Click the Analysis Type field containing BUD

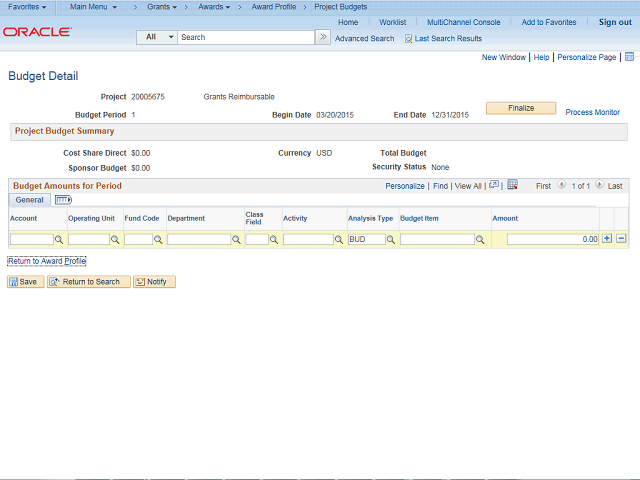[367, 239]
